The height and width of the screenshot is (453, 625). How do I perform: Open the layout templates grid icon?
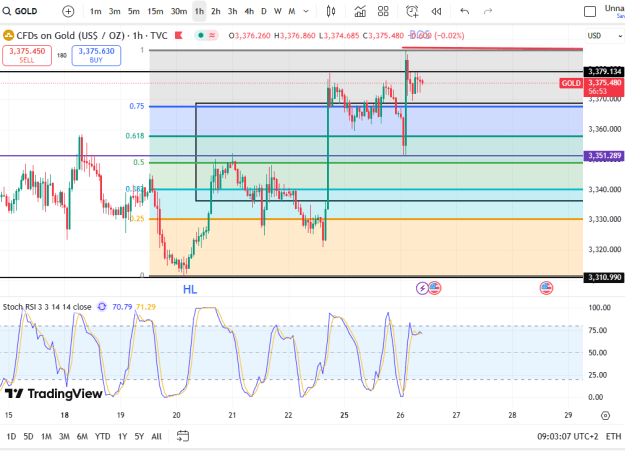click(x=383, y=11)
